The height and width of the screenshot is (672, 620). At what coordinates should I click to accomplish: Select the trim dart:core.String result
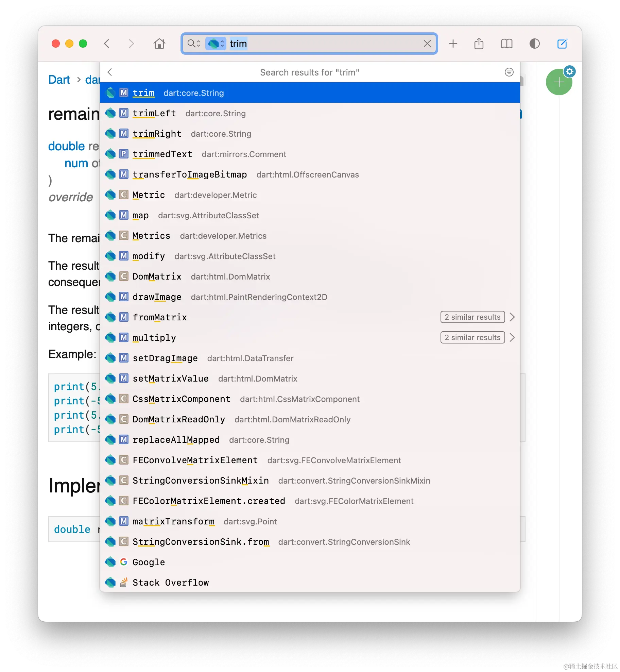[310, 93]
